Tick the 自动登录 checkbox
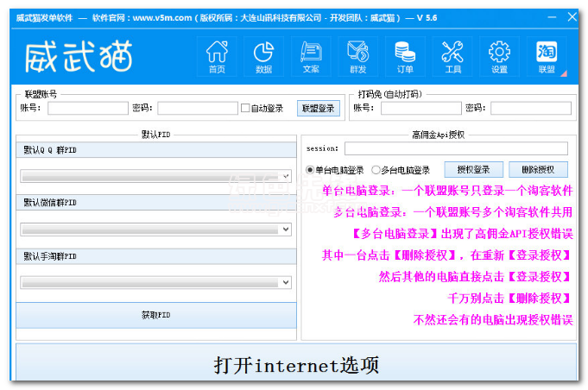Image resolution: width=588 pixels, height=390 pixels. coord(245,108)
